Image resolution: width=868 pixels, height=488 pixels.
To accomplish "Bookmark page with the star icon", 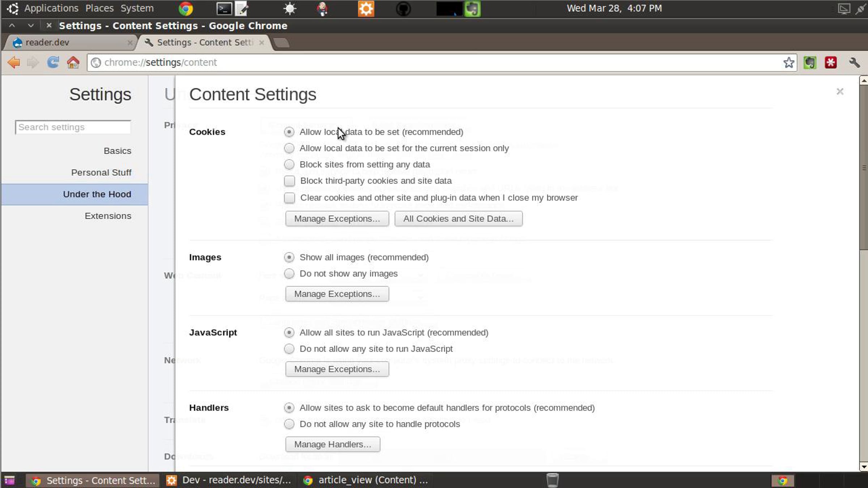I will point(788,63).
